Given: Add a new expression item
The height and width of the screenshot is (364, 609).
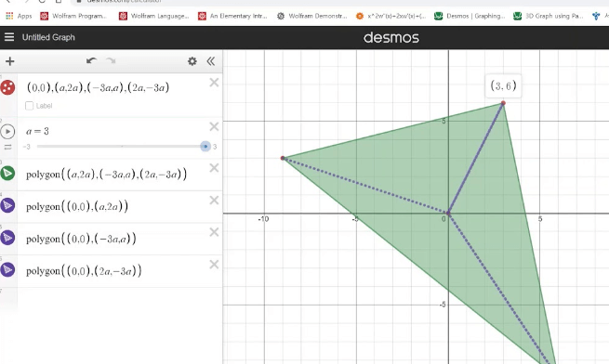Looking at the screenshot, I should [10, 61].
